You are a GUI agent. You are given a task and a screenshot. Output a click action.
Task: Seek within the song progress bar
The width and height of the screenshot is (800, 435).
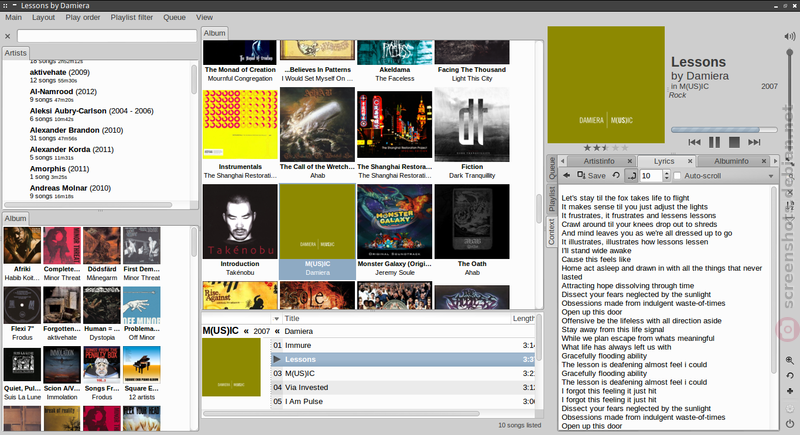point(724,130)
